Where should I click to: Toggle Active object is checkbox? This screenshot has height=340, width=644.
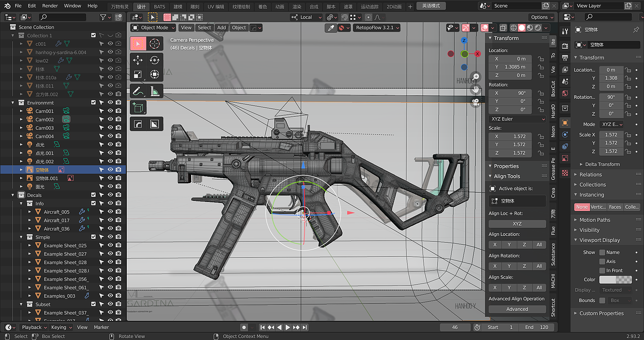tap(493, 188)
